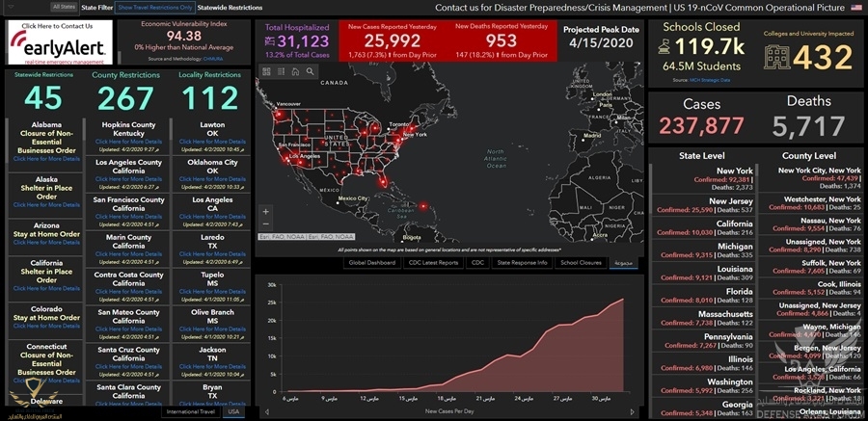Open the basemap gallery grid icon
This screenshot has width=868, height=421.
[x=266, y=71]
